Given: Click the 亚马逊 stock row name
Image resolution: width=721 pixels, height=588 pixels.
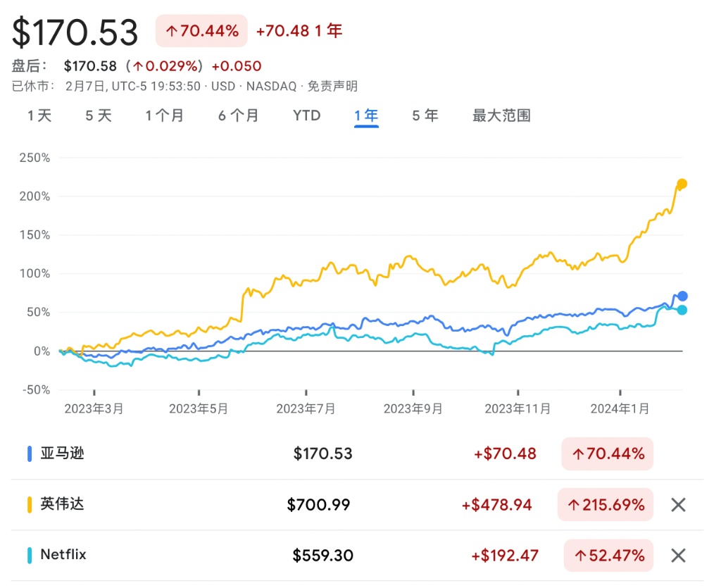Looking at the screenshot, I should [62, 453].
